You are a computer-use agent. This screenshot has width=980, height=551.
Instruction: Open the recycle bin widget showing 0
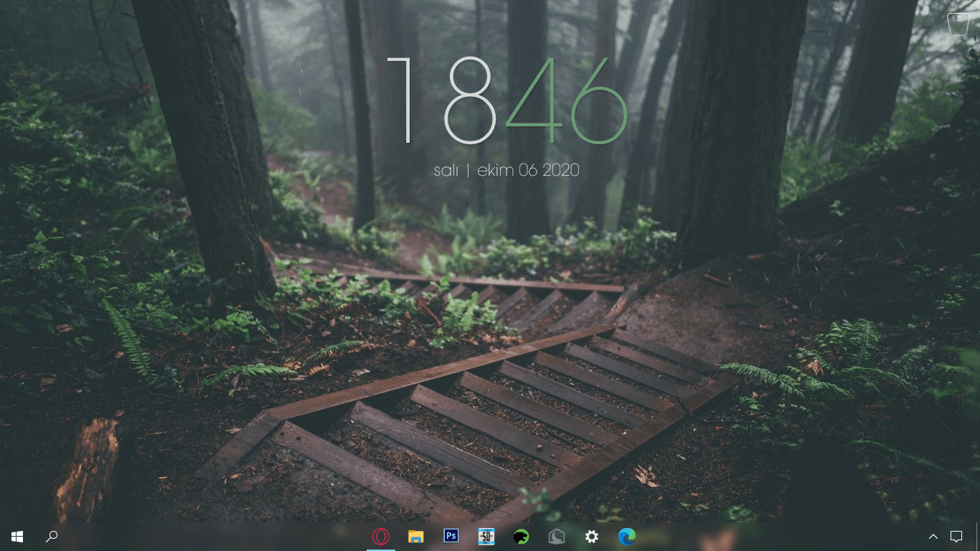958,24
